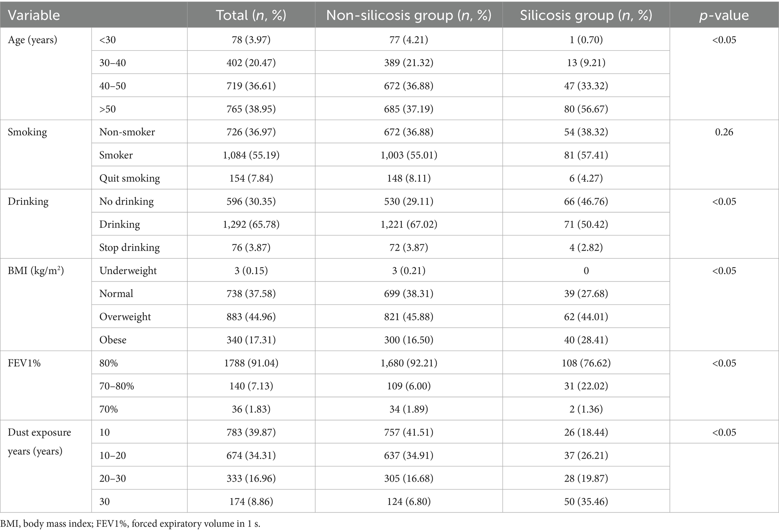Click the Variable column header
Viewport: 779px width, 532px height.
(34, 15)
